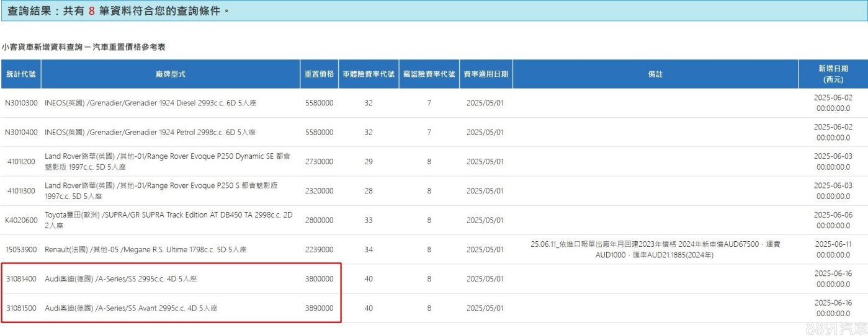Click body rate code 40 in Audi S5 Avant row
This screenshot has height=336, width=868.
coord(369,308)
